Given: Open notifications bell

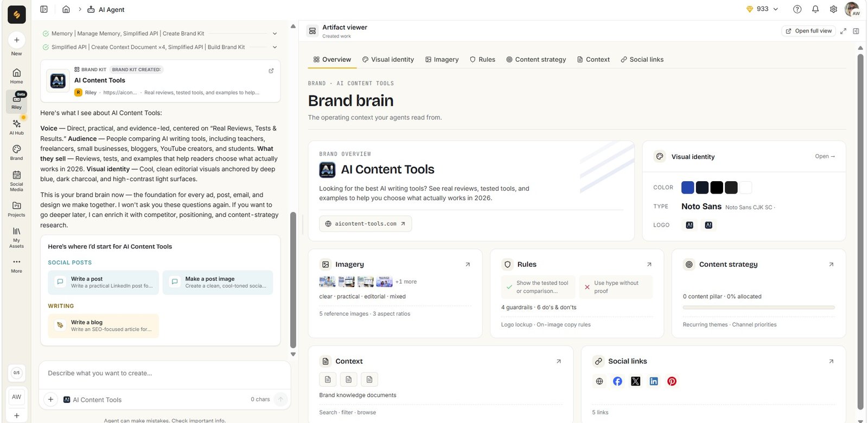Looking at the screenshot, I should [815, 9].
